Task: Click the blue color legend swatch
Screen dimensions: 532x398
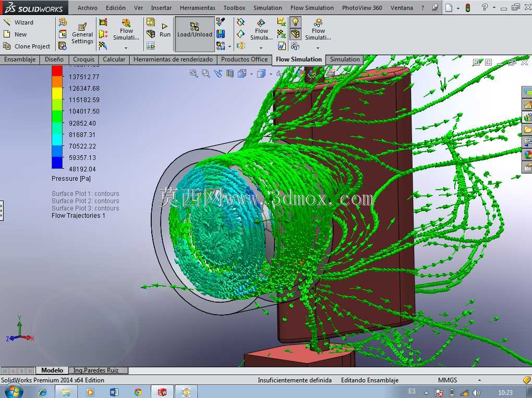Action: 57,163
